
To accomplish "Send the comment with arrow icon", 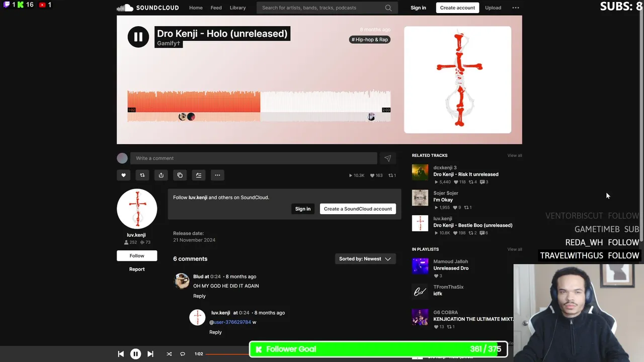I will pos(387,158).
